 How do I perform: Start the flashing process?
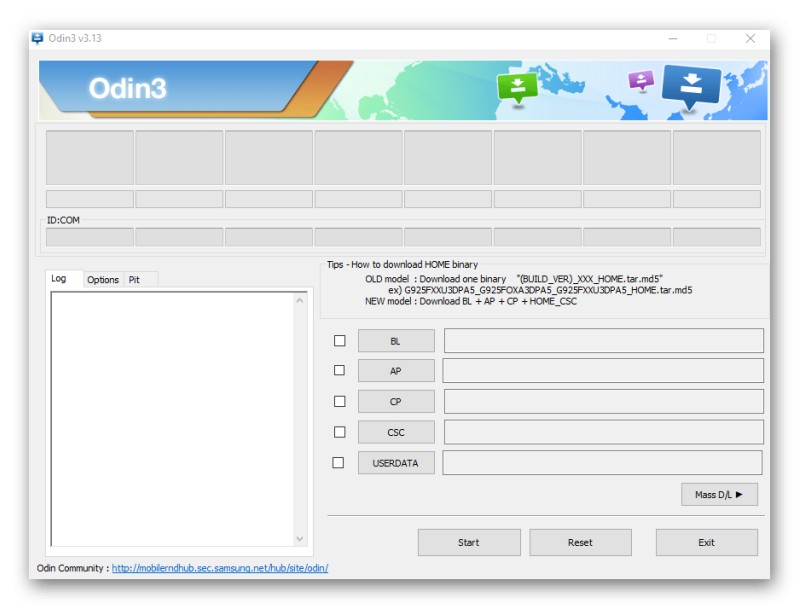pyautogui.click(x=469, y=542)
